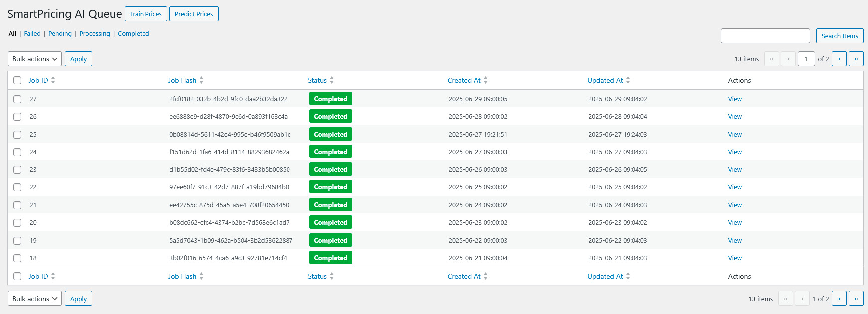
Task: Click the Job ID sort arrows in table footer
Action: (53, 276)
